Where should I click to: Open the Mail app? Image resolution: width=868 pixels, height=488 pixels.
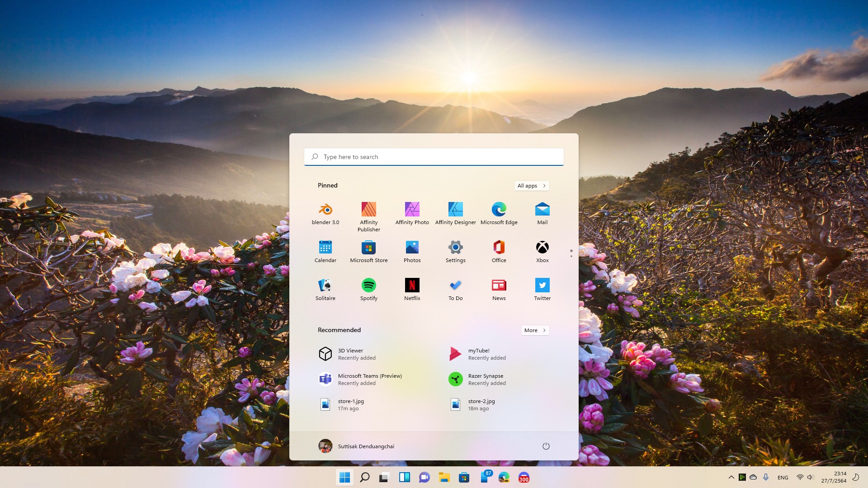pyautogui.click(x=542, y=214)
